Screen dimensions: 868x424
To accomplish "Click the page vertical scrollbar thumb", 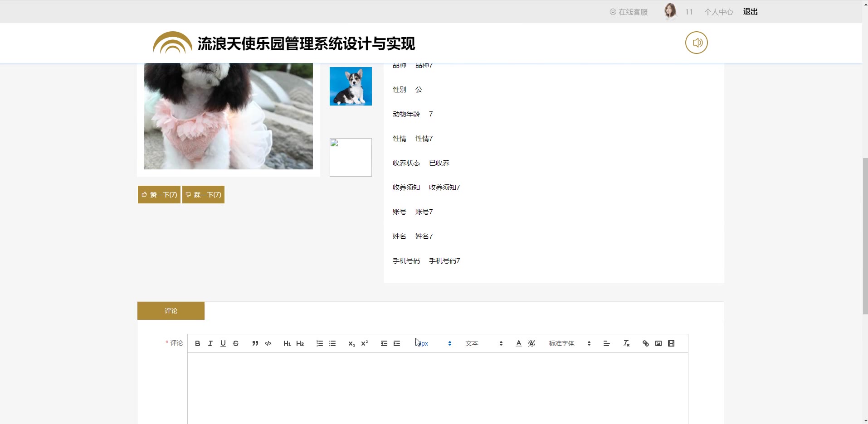I will 865,236.
